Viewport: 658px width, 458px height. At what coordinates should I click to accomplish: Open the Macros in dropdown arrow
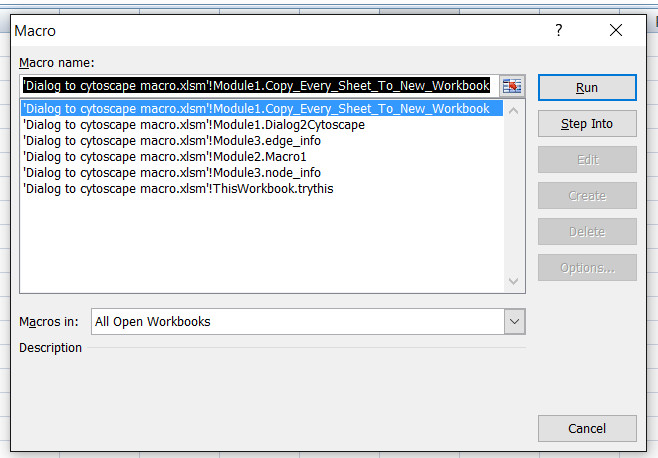coord(514,322)
